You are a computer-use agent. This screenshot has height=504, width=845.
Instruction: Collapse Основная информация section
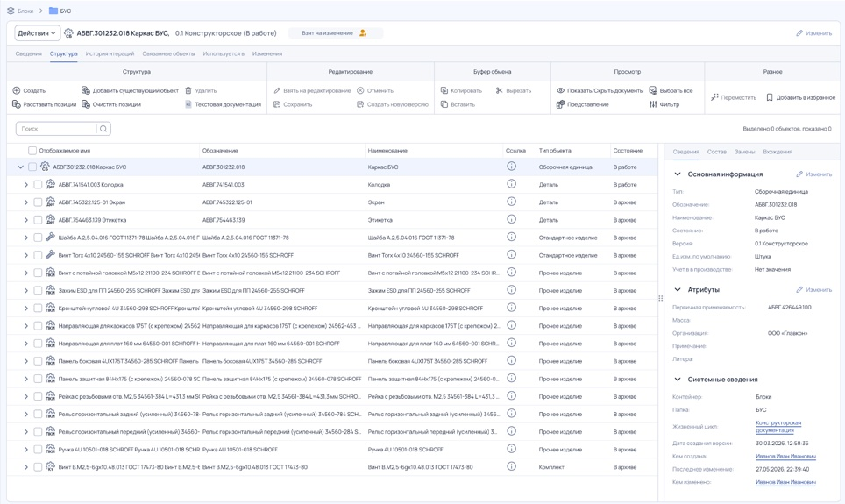pyautogui.click(x=678, y=174)
